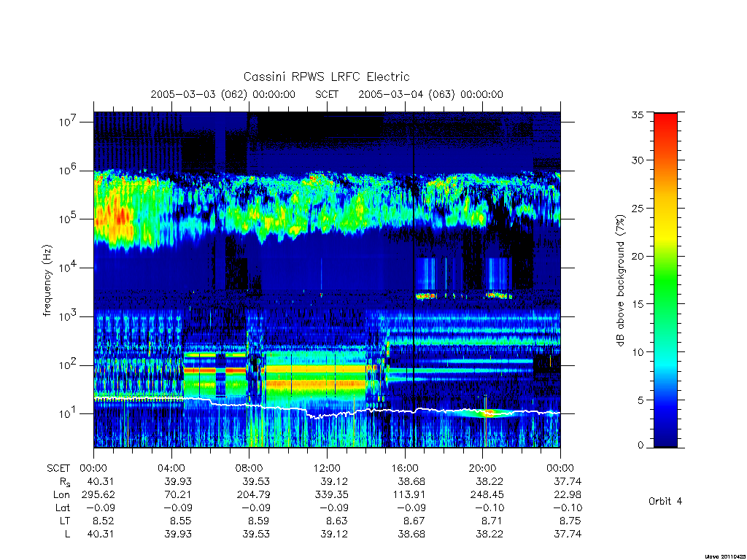Image resolution: width=747 pixels, height=560 pixels.
Task: Click the title "Cassini RPWS LRFC Electric"
Action: [326, 77]
